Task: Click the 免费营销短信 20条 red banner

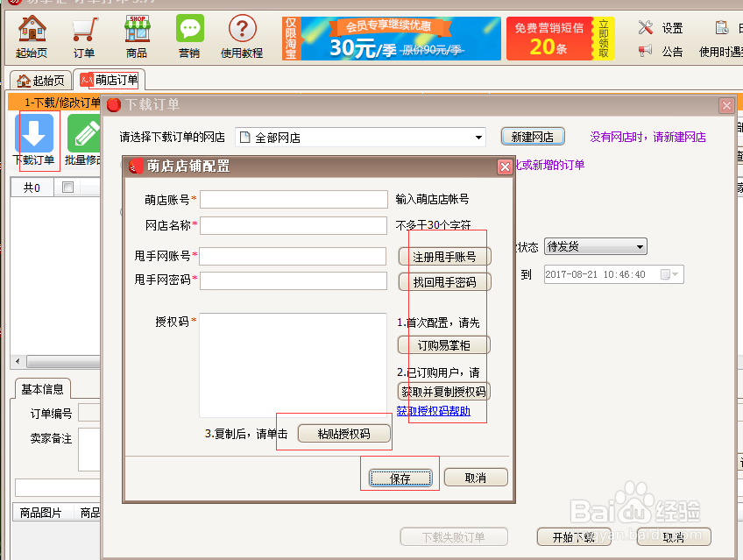Action: coord(561,39)
